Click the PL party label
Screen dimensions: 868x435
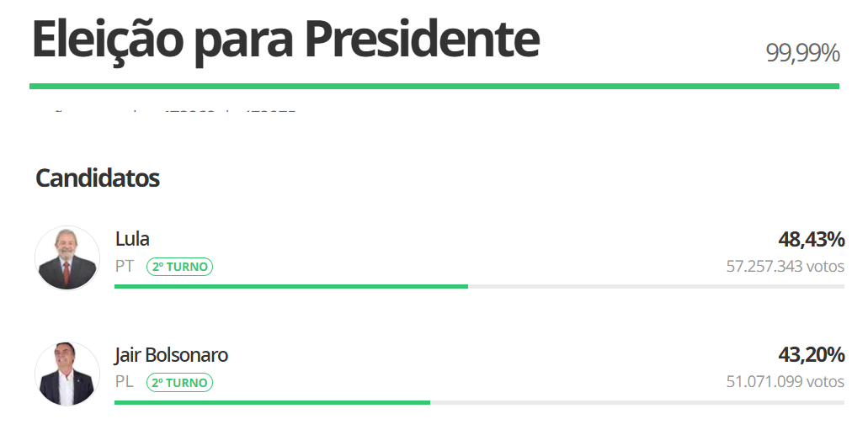point(125,382)
